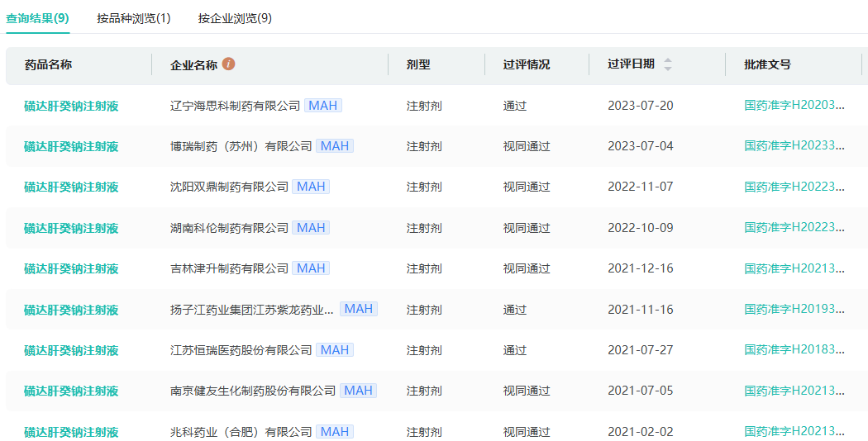Open approval number link in 南京健友 row

794,391
